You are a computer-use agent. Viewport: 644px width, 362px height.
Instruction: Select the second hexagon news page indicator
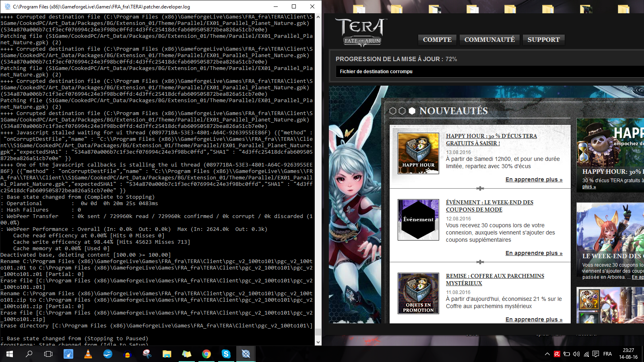coord(402,111)
